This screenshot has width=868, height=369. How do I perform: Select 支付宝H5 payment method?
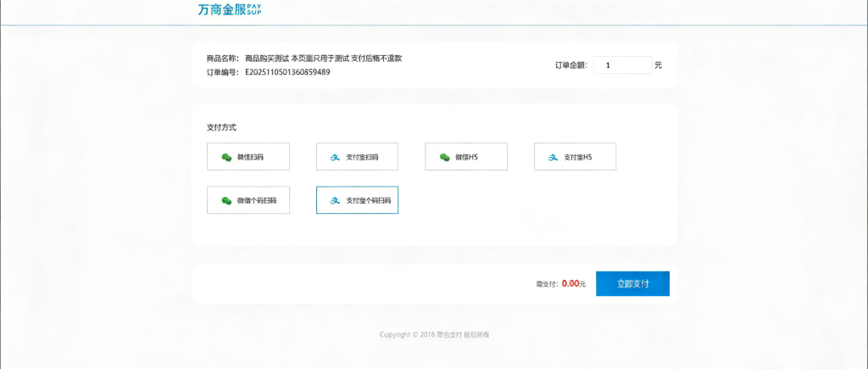576,157
